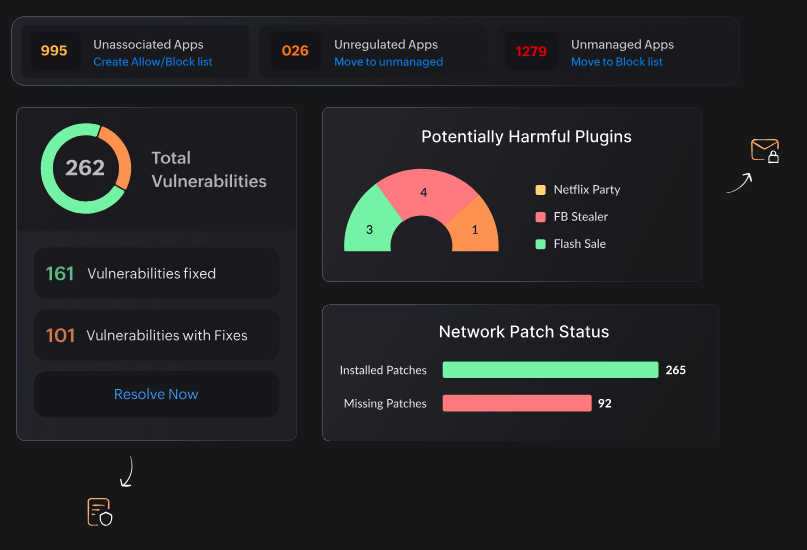Click the Flash Sale green legend swatch
807x550 pixels.
pyautogui.click(x=541, y=244)
